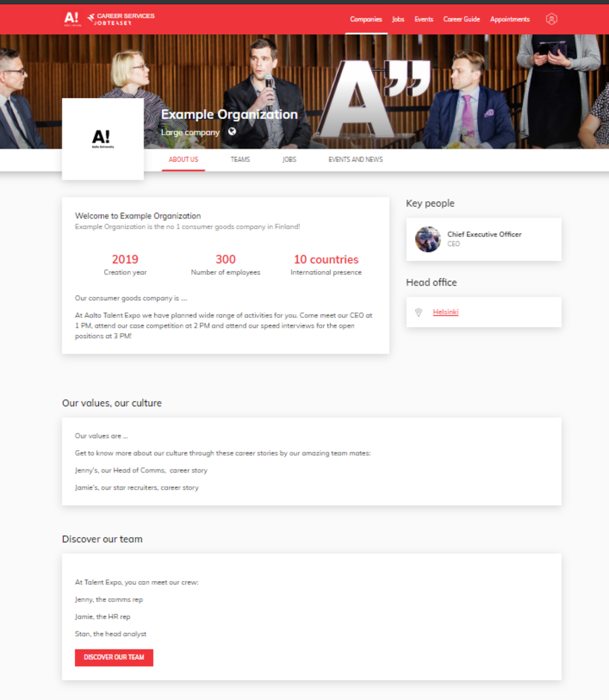
Task: Open the company website globe icon
Action: [x=232, y=132]
